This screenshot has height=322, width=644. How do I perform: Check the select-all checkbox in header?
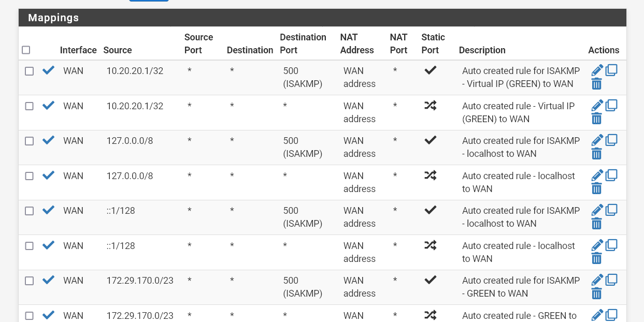pyautogui.click(x=26, y=50)
